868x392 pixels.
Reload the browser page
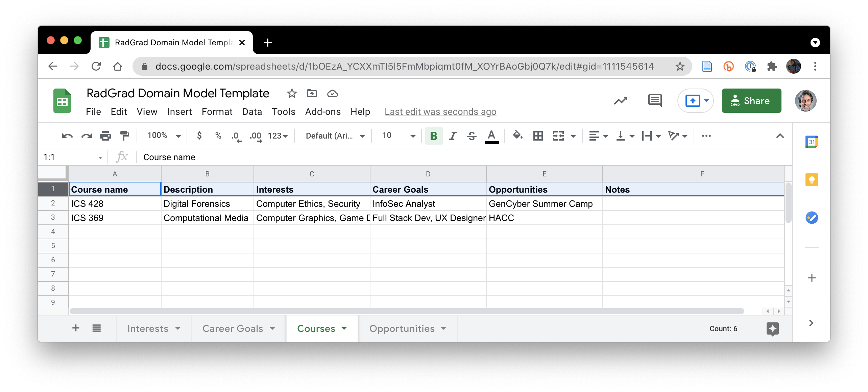[96, 66]
